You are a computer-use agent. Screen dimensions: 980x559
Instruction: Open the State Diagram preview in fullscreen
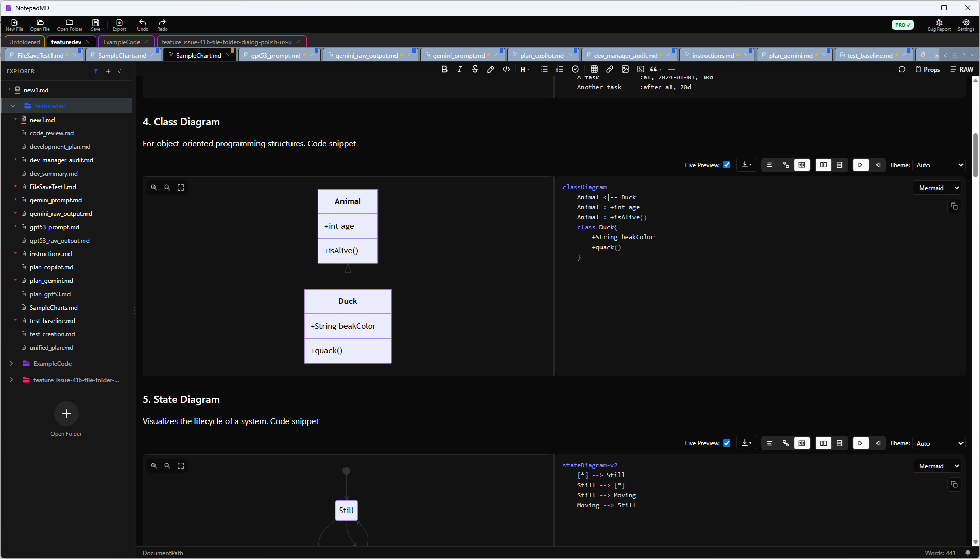[181, 466]
